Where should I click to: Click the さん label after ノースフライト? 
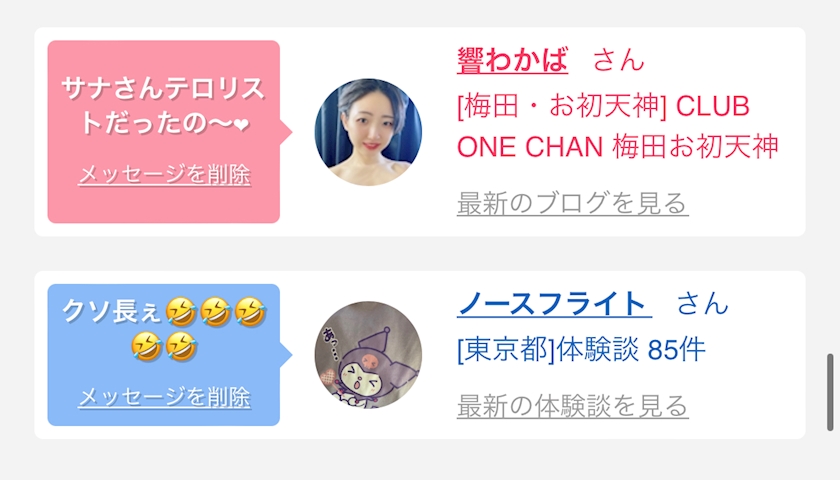[702, 304]
